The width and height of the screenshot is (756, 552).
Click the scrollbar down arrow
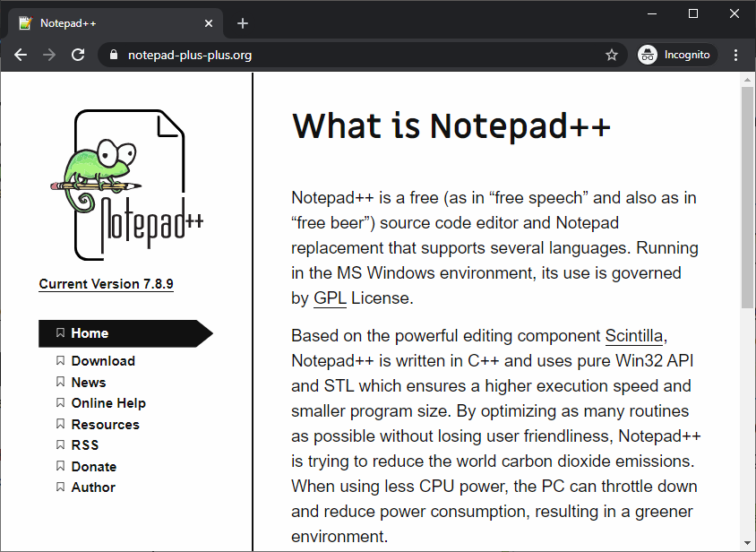click(x=747, y=543)
